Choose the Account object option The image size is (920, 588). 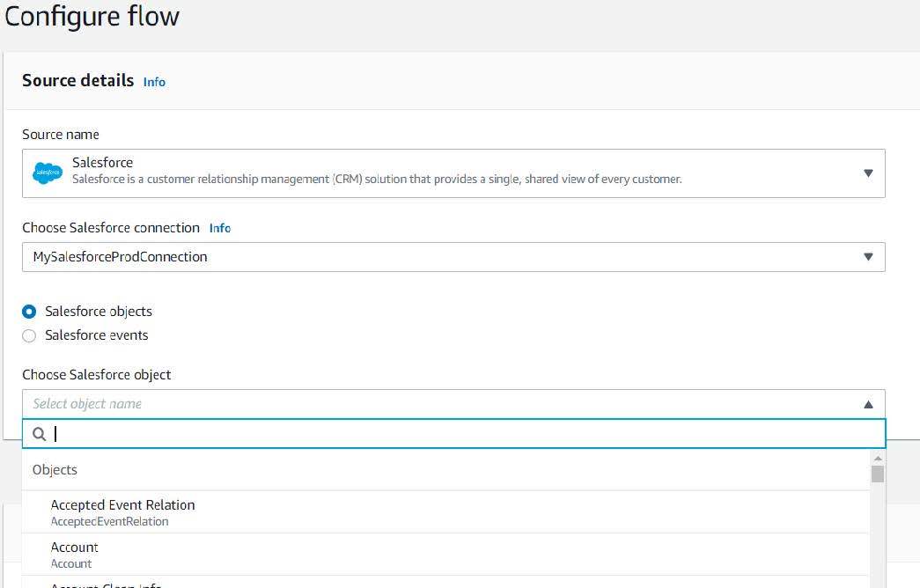coord(445,555)
